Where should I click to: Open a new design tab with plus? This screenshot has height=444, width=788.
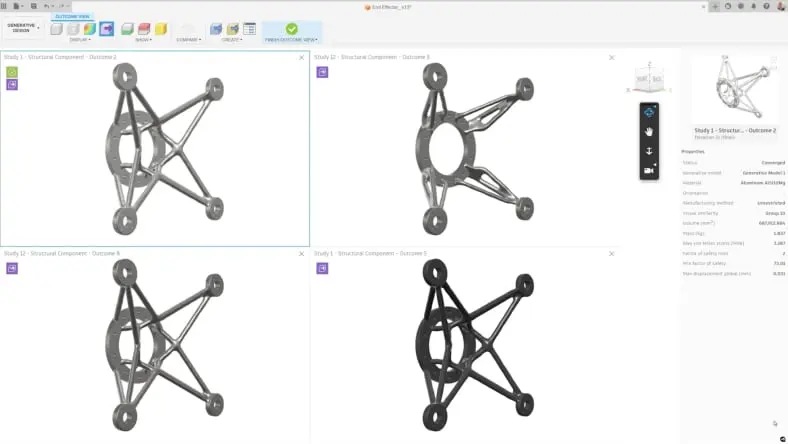[x=715, y=7]
